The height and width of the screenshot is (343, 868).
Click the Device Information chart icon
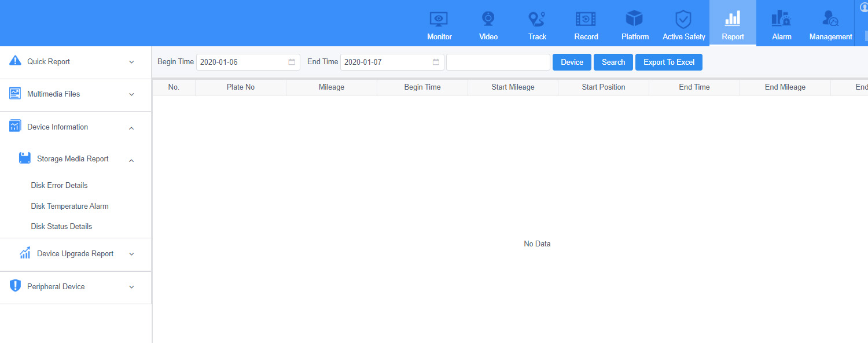(16, 127)
